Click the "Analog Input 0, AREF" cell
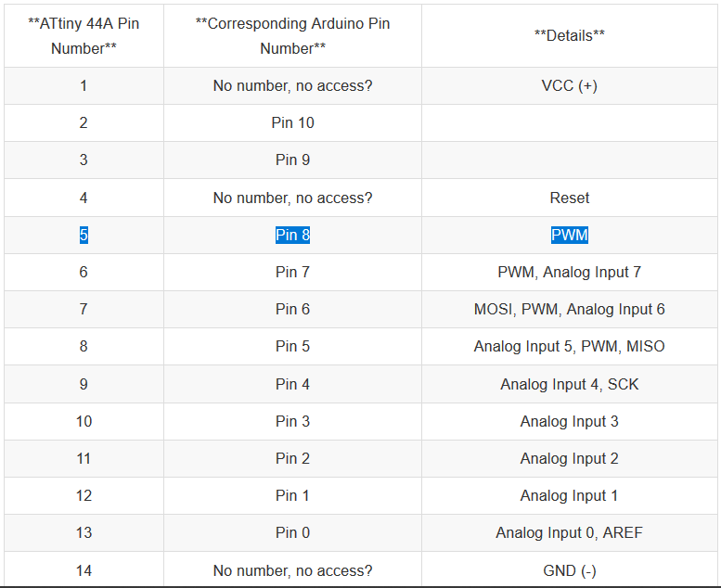Image resolution: width=721 pixels, height=588 pixels. [x=569, y=533]
